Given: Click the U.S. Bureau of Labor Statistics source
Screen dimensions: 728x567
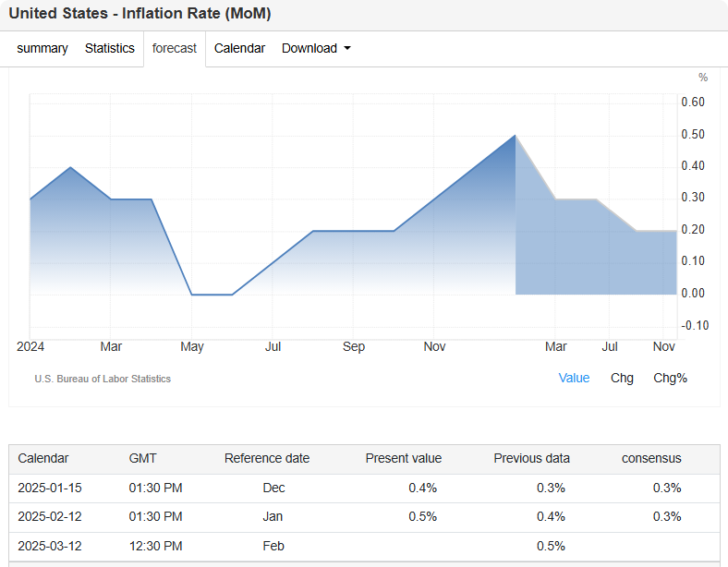Looking at the screenshot, I should 103,379.
